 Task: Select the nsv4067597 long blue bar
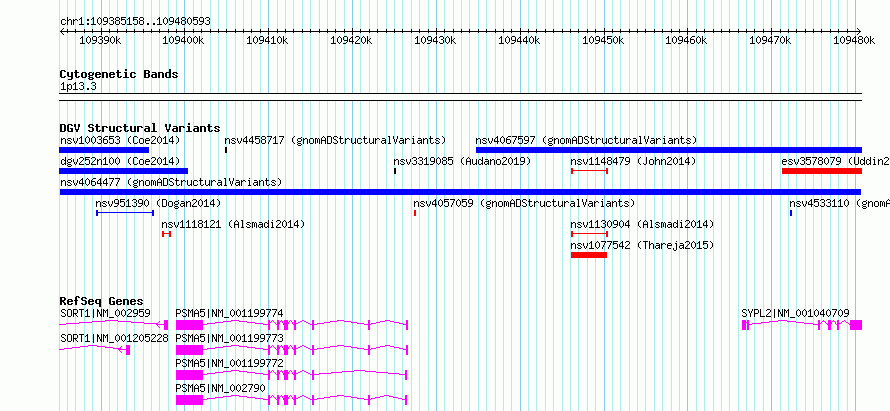point(669,150)
